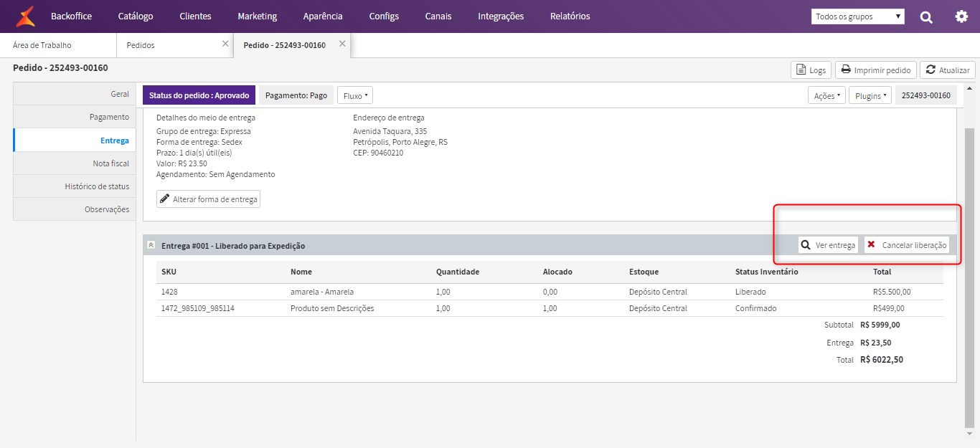Open the Integrações menu
The width and height of the screenshot is (980, 448).
tap(501, 16)
